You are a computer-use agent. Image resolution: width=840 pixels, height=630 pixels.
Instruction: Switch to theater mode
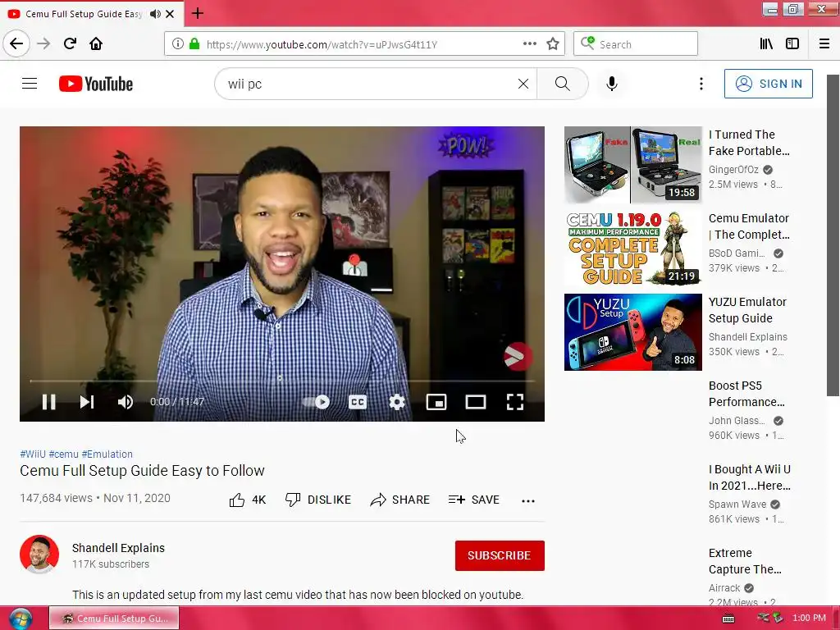click(x=476, y=402)
